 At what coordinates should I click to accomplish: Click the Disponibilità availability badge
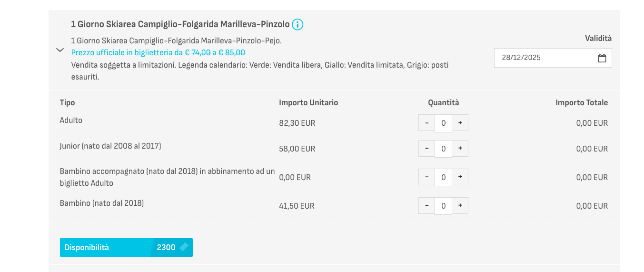tap(126, 248)
